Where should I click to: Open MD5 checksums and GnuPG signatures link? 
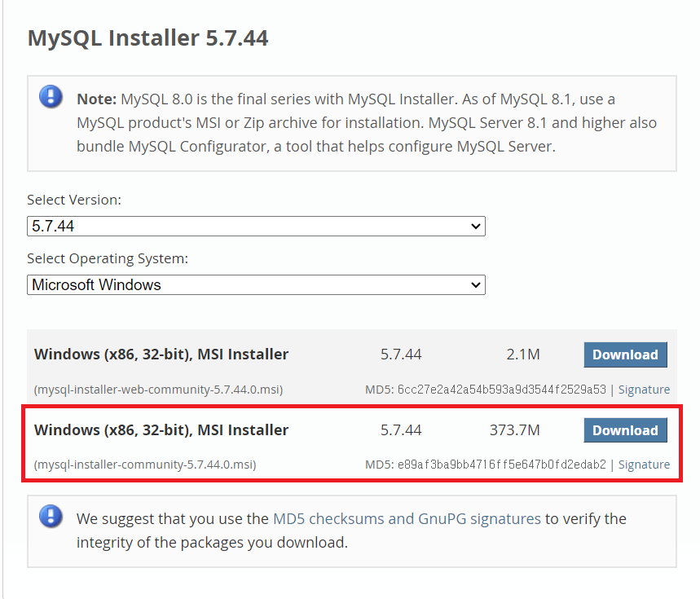point(407,518)
